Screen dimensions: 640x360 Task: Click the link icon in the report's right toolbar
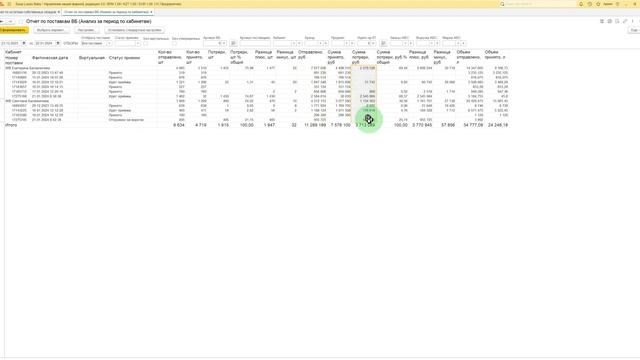[625, 21]
